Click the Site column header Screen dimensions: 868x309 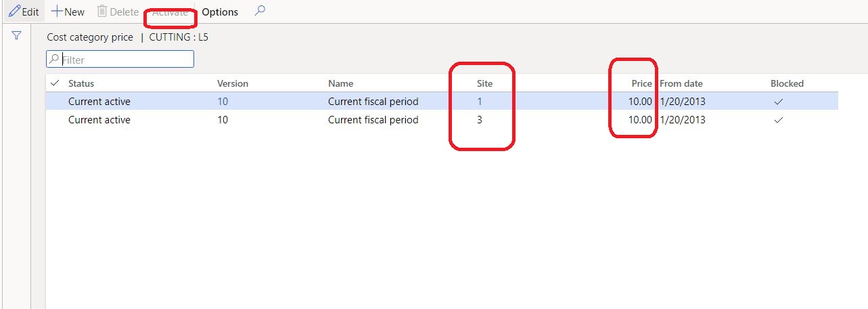(484, 83)
